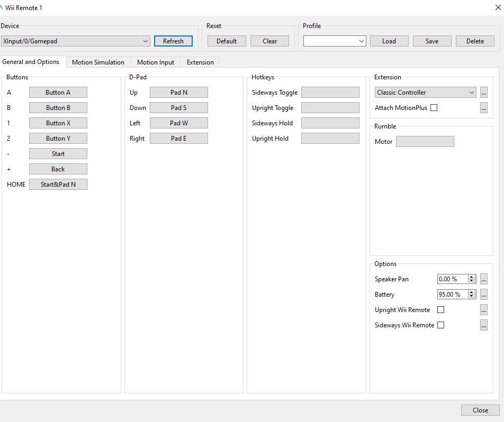This screenshot has width=504, height=422.
Task: Remap the plus button bound to Back
Action: point(58,169)
